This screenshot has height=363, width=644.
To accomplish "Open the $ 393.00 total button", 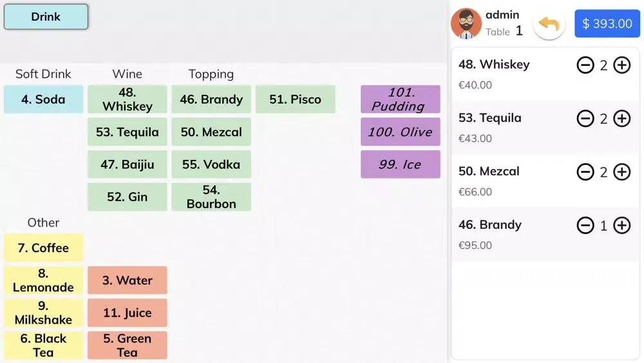I will (607, 24).
